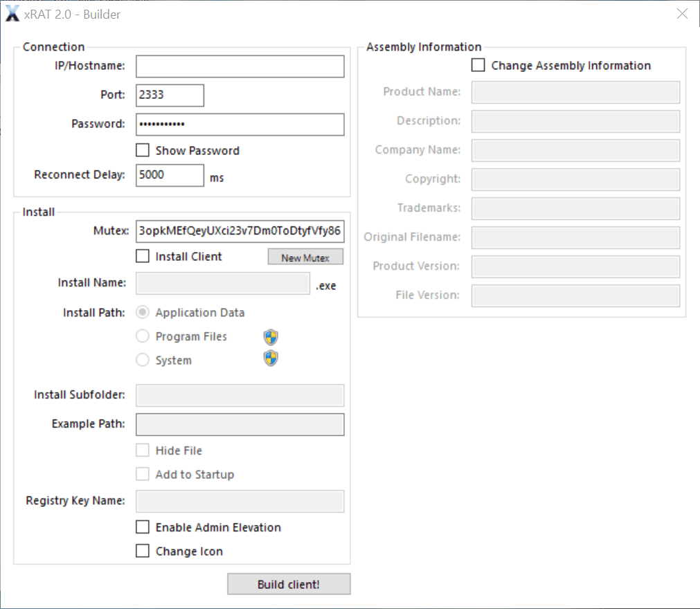Click the Copyright field
The image size is (700, 609).
575,179
